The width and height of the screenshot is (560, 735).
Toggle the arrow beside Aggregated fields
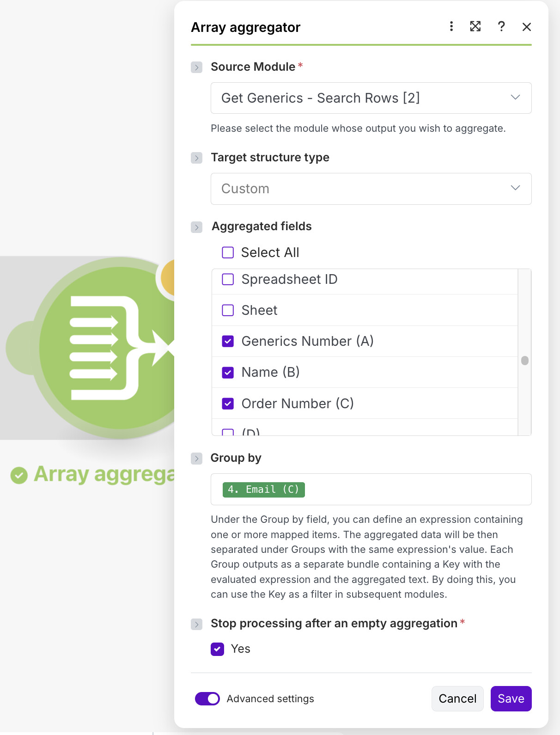tap(197, 227)
